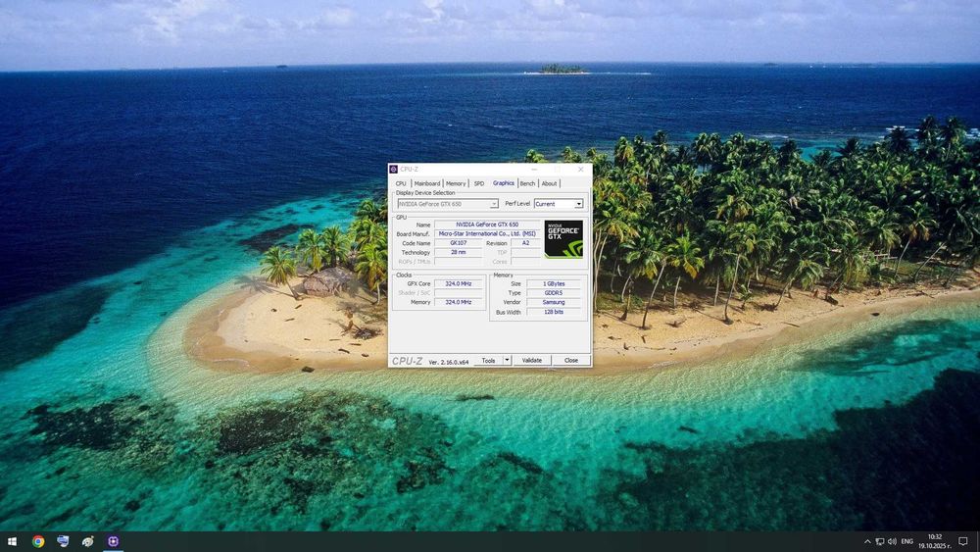Open the Action Center notifications

tap(963, 541)
